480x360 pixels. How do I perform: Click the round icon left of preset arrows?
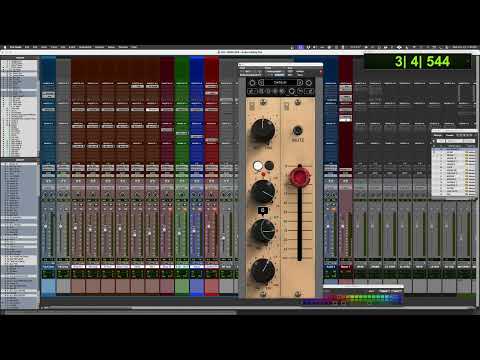pyautogui.click(x=252, y=82)
